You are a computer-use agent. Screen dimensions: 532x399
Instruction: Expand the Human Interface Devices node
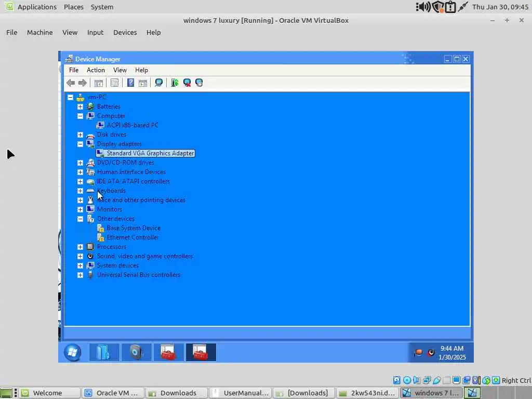80,172
